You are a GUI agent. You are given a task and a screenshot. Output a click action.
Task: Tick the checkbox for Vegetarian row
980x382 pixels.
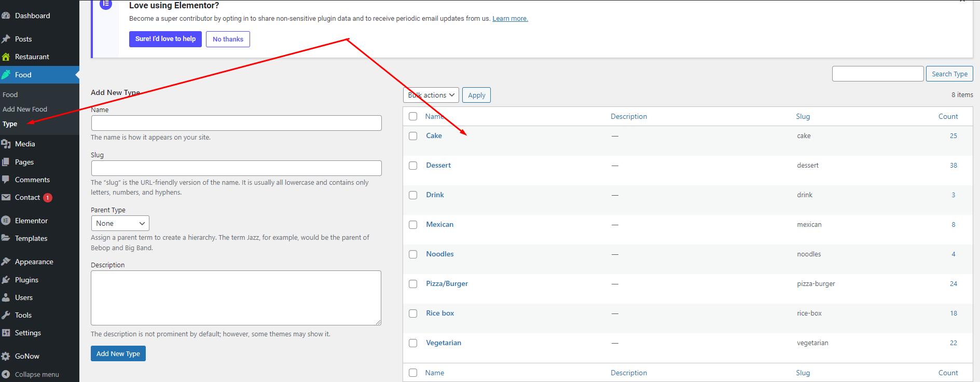[413, 343]
